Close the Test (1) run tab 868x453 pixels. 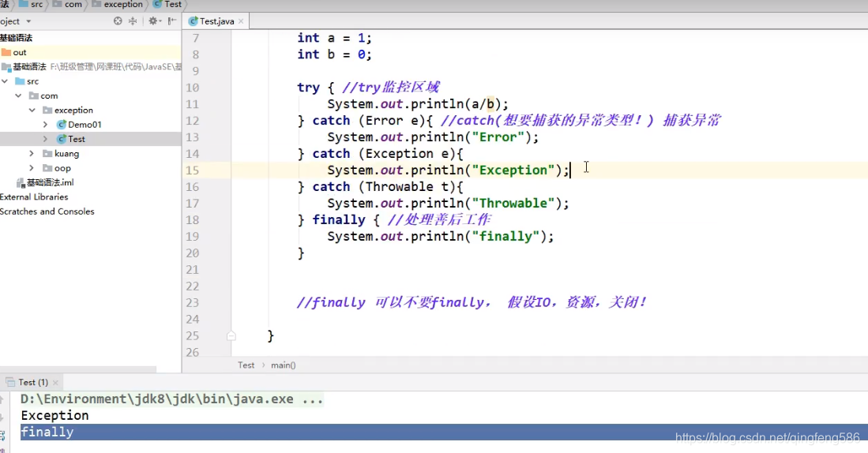pos(55,383)
